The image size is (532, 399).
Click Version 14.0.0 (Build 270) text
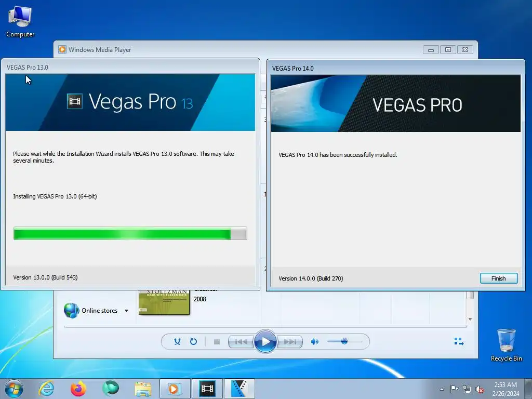[x=311, y=278]
